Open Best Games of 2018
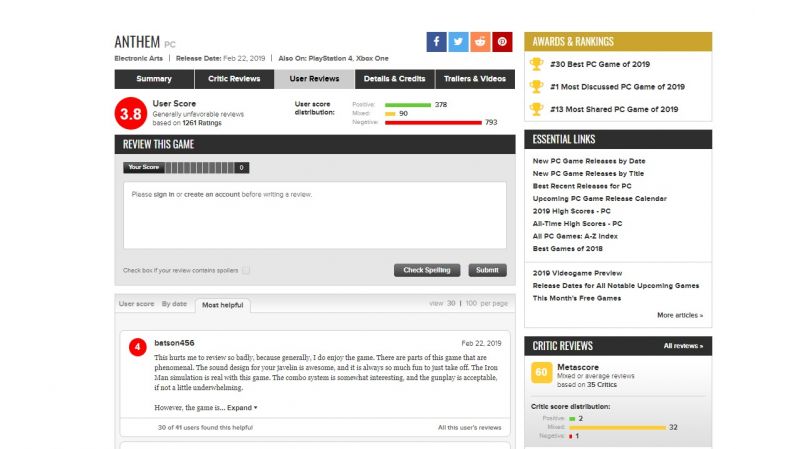The image size is (800, 449). point(568,248)
